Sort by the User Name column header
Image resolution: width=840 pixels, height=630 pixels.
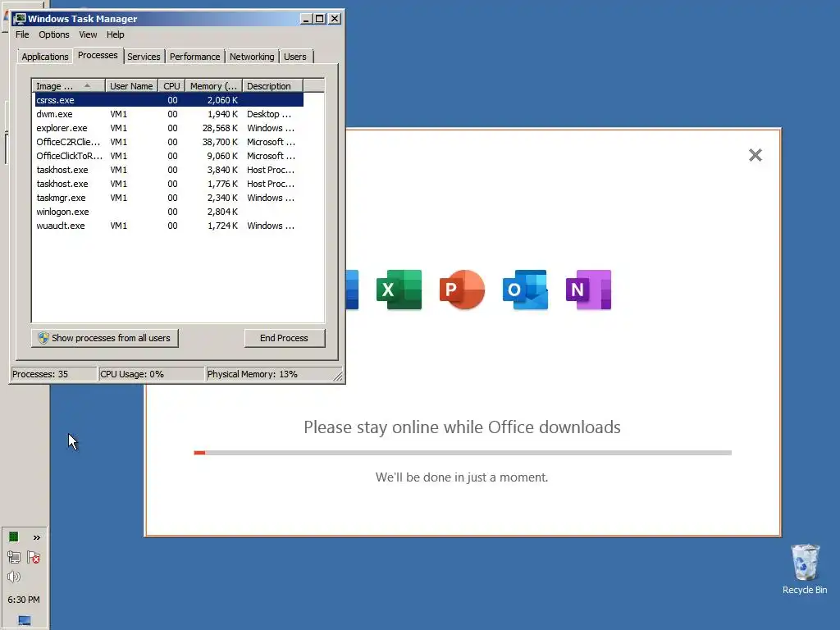[x=131, y=86]
